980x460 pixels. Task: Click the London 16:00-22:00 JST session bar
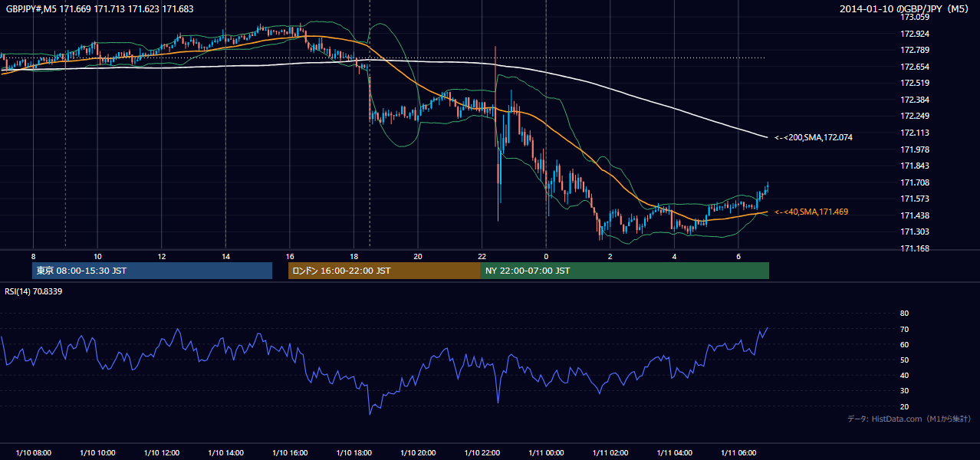[384, 271]
